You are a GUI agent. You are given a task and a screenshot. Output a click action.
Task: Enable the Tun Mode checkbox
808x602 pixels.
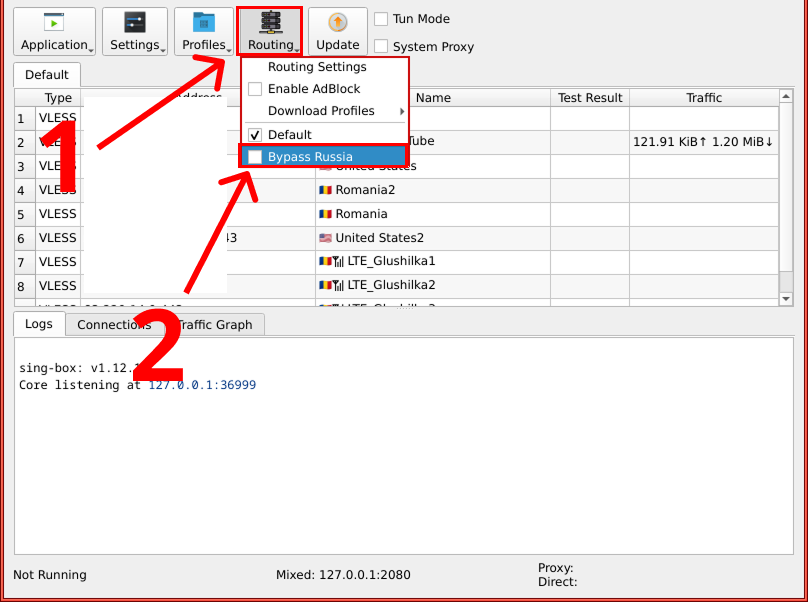tap(381, 19)
